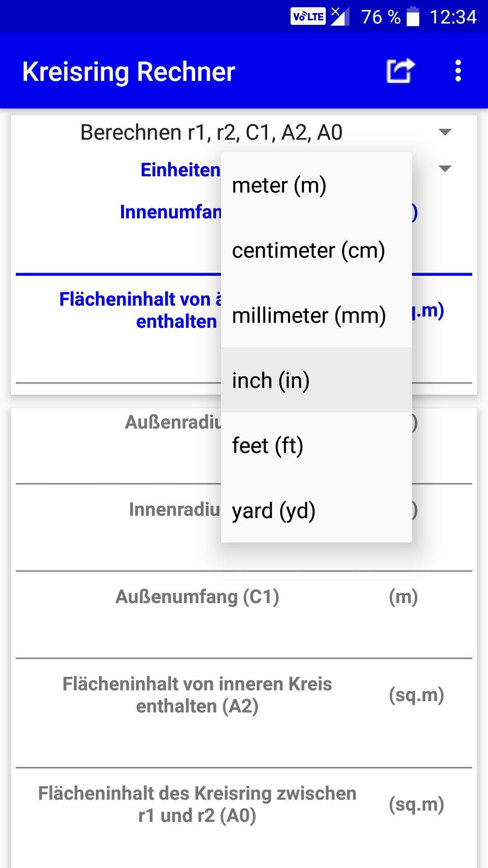Tap the Einheiten dropdown arrow

[445, 169]
